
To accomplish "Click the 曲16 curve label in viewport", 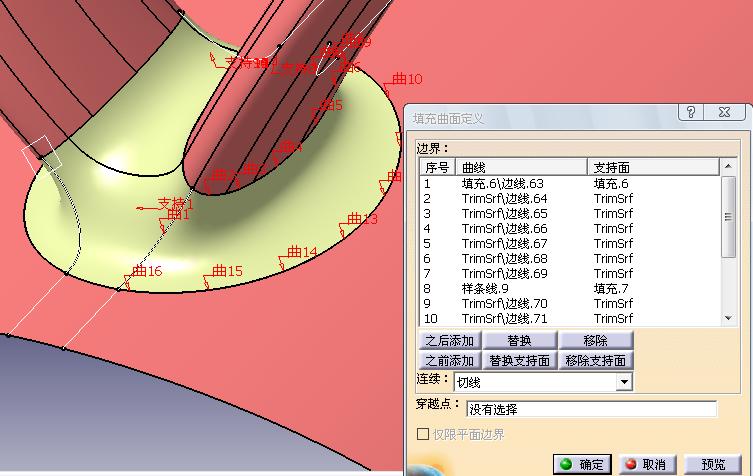I will click(x=147, y=271).
